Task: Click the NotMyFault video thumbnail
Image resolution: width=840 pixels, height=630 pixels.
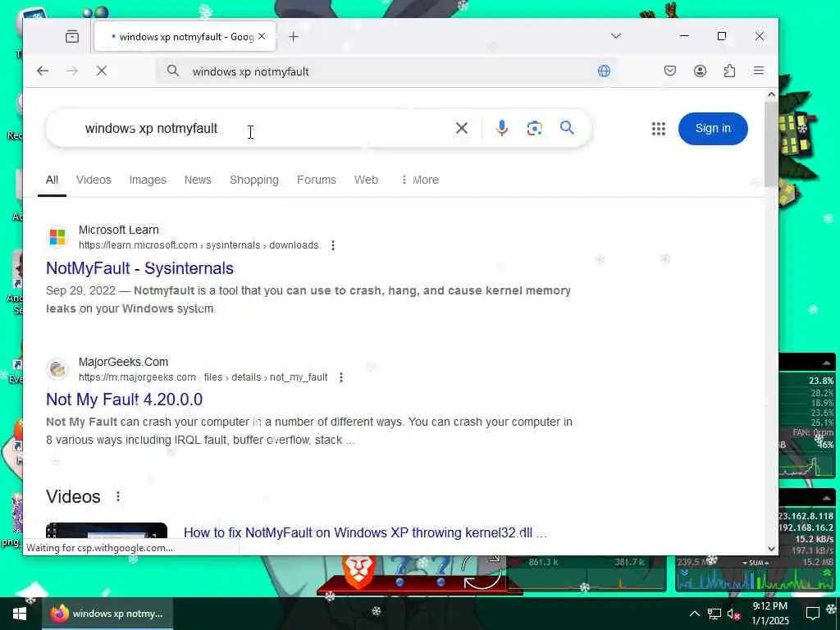Action: point(107,531)
